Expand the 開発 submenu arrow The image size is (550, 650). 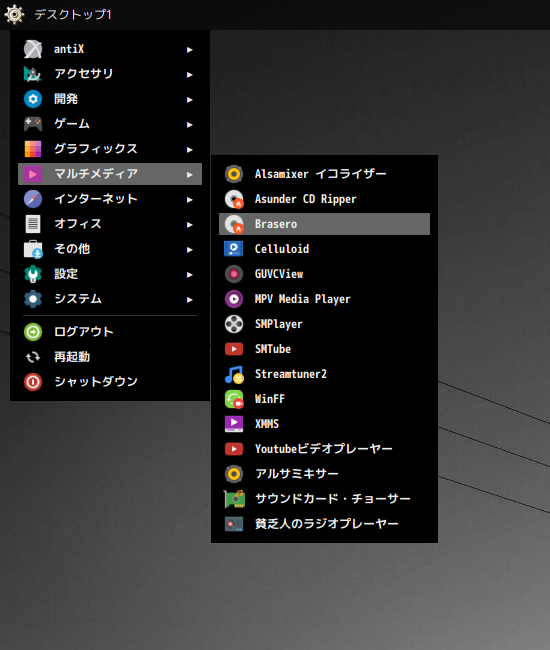[x=189, y=99]
